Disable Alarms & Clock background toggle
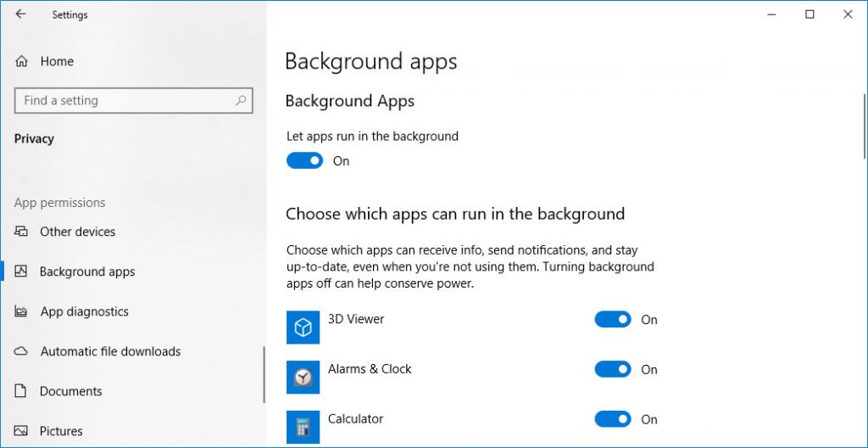The width and height of the screenshot is (868, 448). pos(613,369)
